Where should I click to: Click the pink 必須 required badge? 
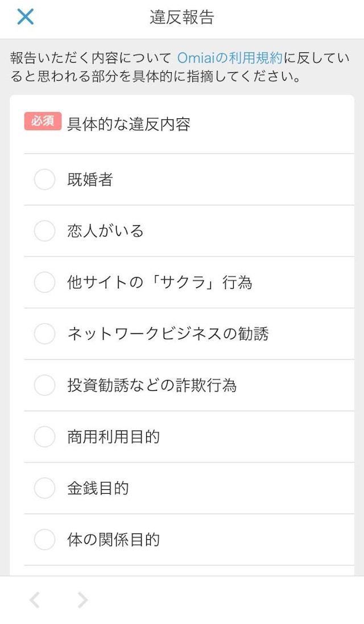(40, 121)
